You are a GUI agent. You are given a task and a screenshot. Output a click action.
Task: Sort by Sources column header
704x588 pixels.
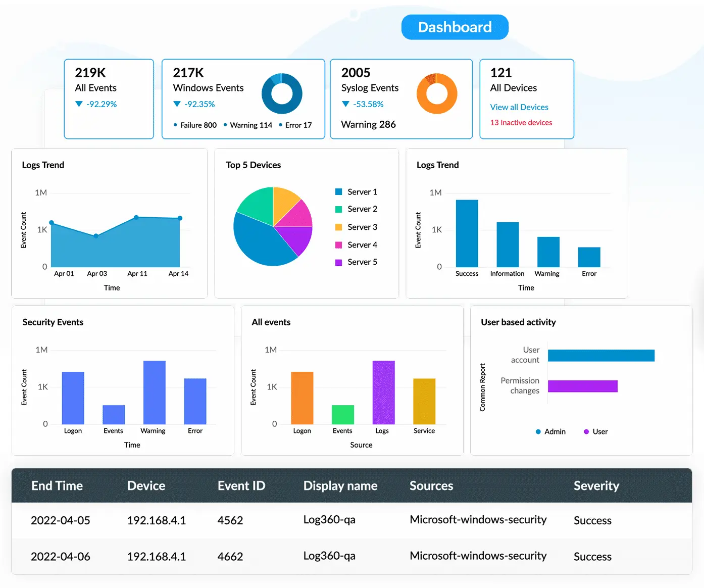tap(431, 486)
